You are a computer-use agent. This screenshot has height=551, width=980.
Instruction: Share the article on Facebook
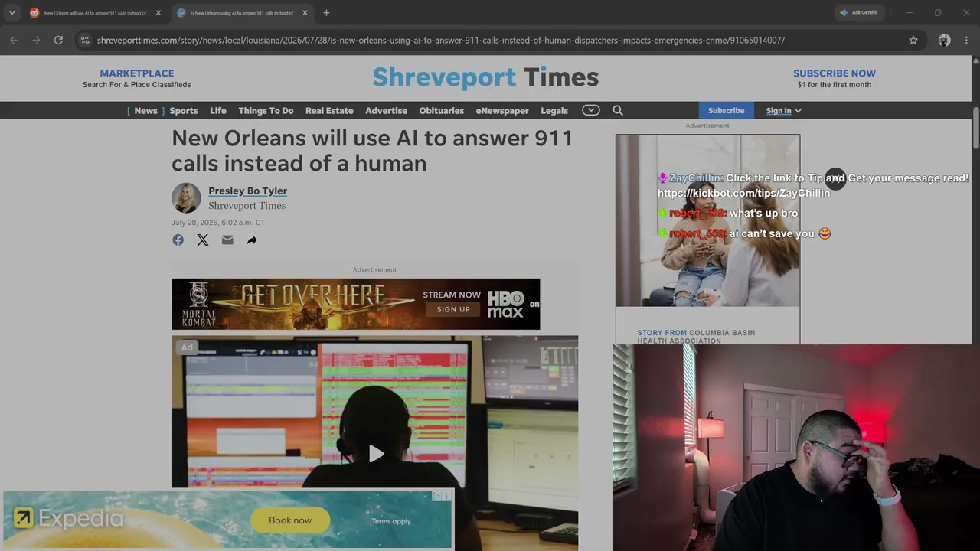tap(178, 240)
